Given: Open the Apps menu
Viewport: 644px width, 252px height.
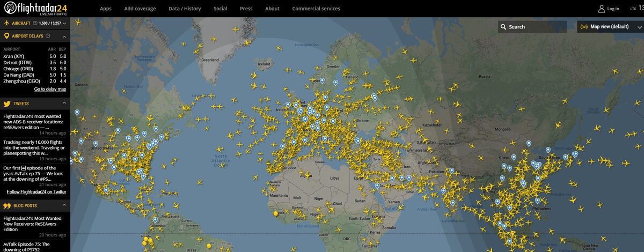Looking at the screenshot, I should click(106, 9).
